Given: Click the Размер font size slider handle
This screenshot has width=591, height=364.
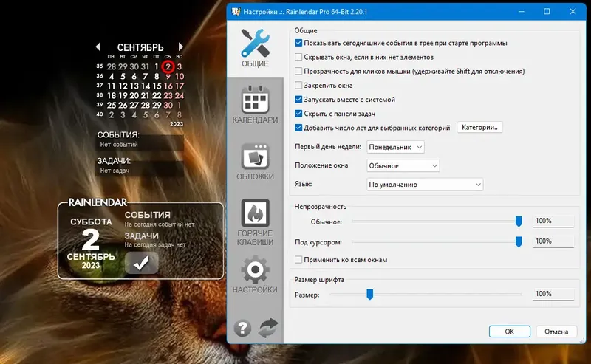Looking at the screenshot, I should point(370,295).
